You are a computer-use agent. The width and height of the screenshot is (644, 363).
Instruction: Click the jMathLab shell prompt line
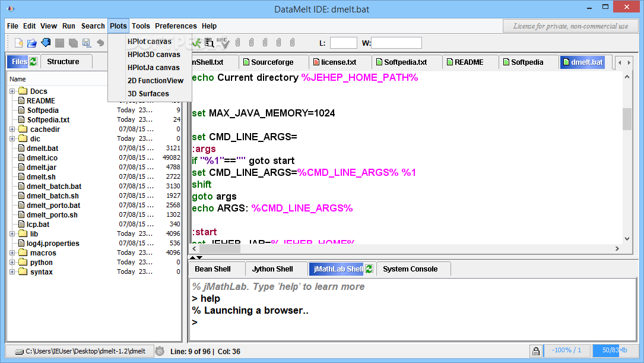coord(413,322)
